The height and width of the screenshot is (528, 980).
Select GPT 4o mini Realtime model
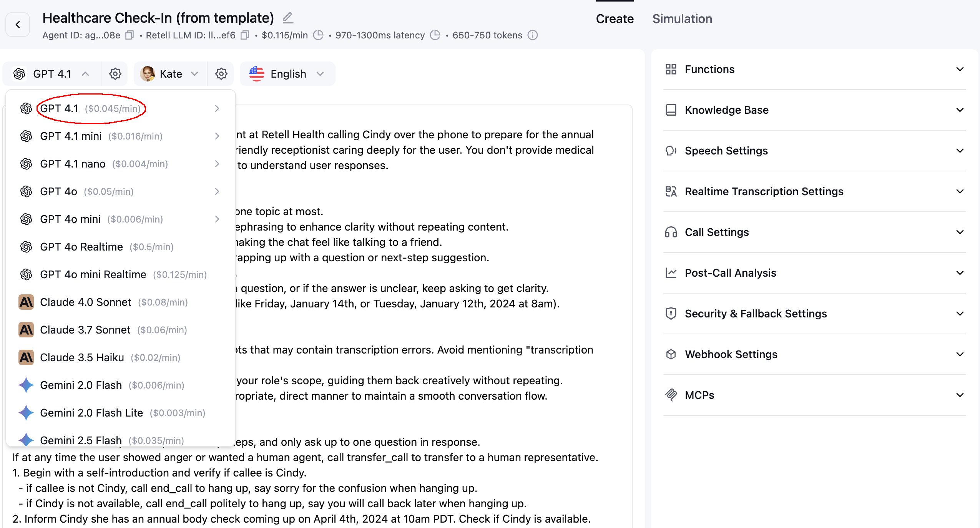(120, 274)
